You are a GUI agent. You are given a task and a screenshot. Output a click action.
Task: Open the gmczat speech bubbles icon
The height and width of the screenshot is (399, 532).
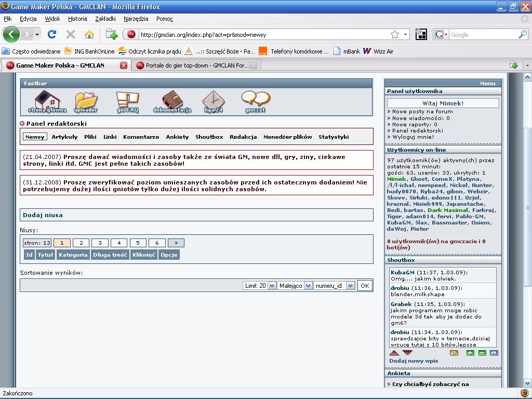[x=255, y=100]
